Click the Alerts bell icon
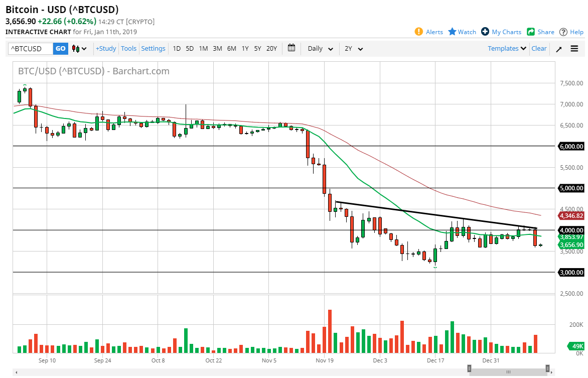Screen dimensions: 588x378 [x=419, y=32]
